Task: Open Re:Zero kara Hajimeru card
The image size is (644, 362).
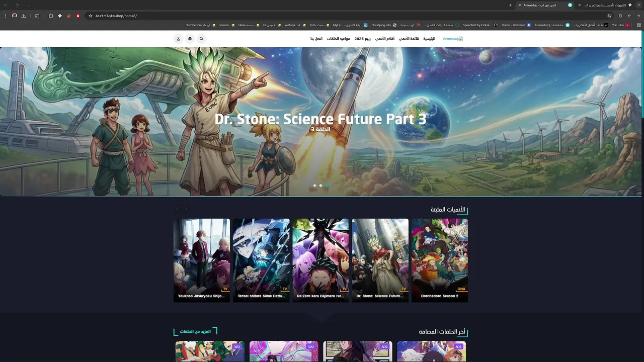Action: pos(320,260)
